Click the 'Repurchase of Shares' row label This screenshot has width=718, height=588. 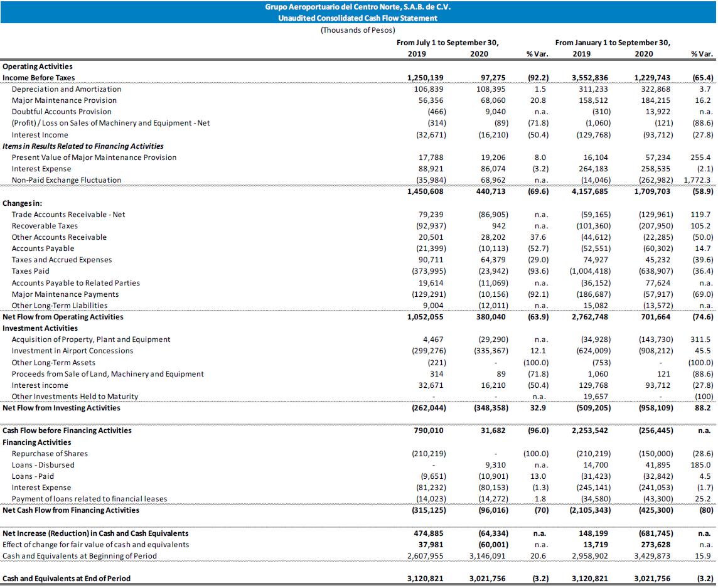click(x=50, y=454)
